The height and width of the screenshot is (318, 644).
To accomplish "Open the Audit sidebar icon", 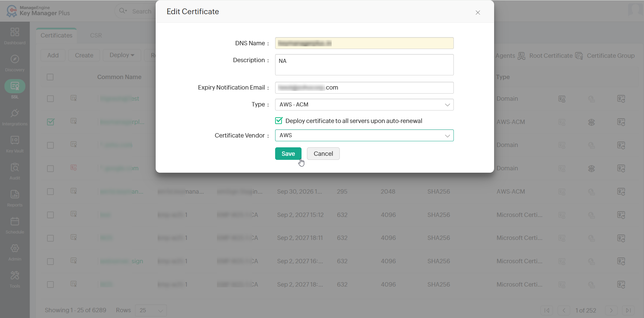I will (15, 167).
